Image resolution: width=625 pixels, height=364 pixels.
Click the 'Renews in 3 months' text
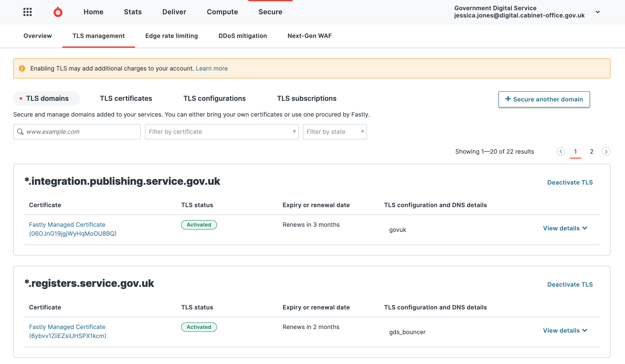coord(311,225)
